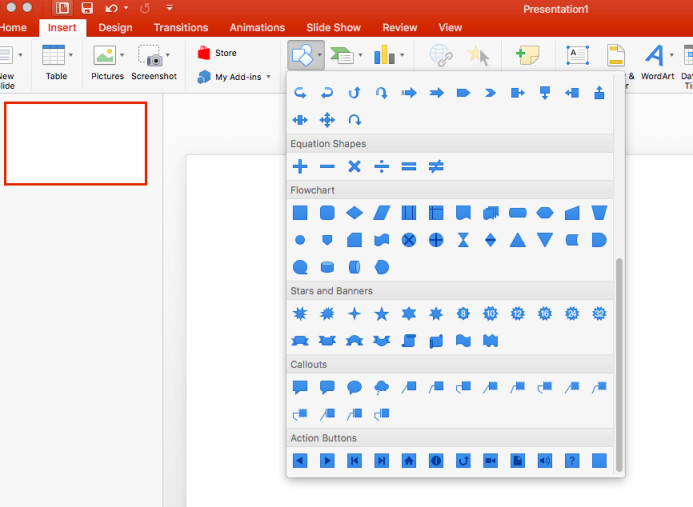This screenshot has height=507, width=693.
Task: Open the Office Store
Action: [217, 53]
